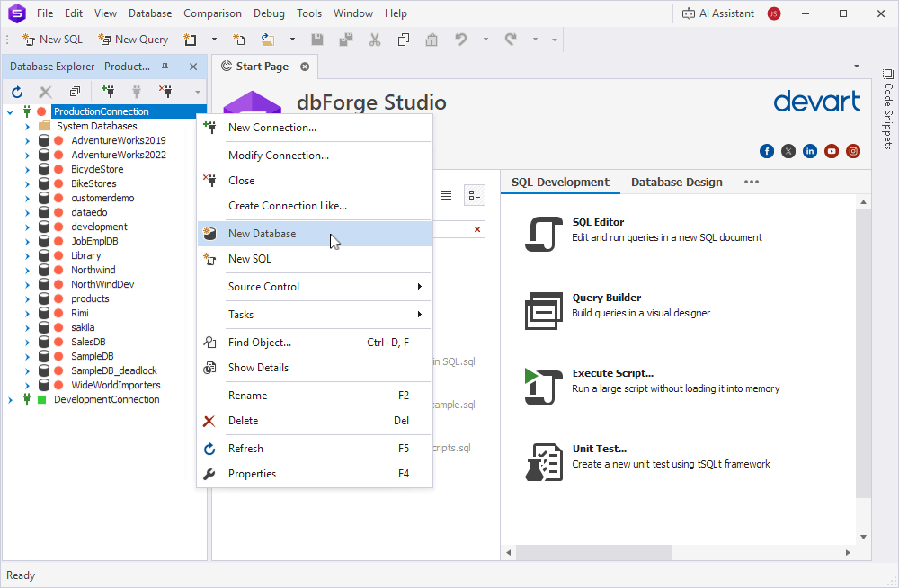Close the Start Page tab
This screenshot has height=588, width=899.
point(305,67)
